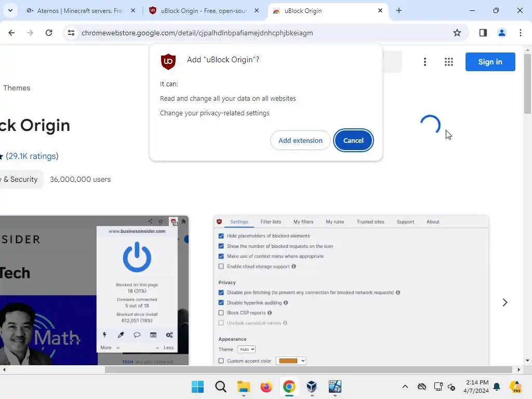Show hidden system tray icons
The height and width of the screenshot is (399, 532).
tap(405, 387)
